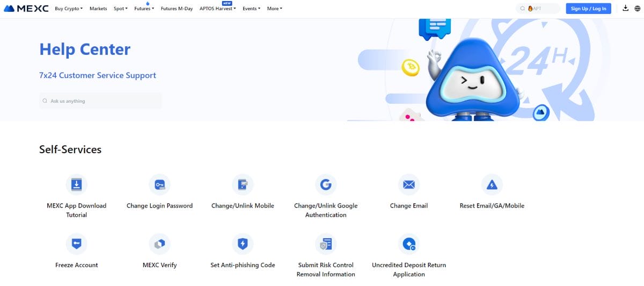
Task: Select the Reset Email/GA/Mobile triangle icon
Action: point(492,185)
